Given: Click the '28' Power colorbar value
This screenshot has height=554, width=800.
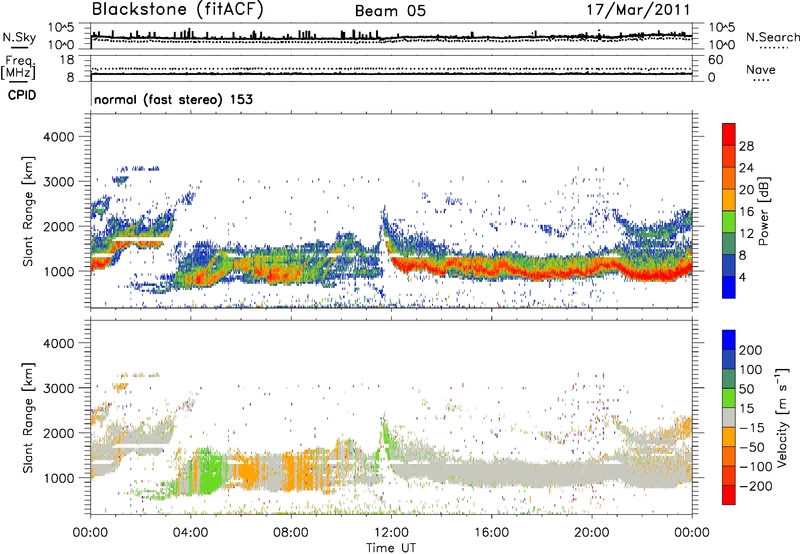Looking at the screenshot, I should pos(746,146).
